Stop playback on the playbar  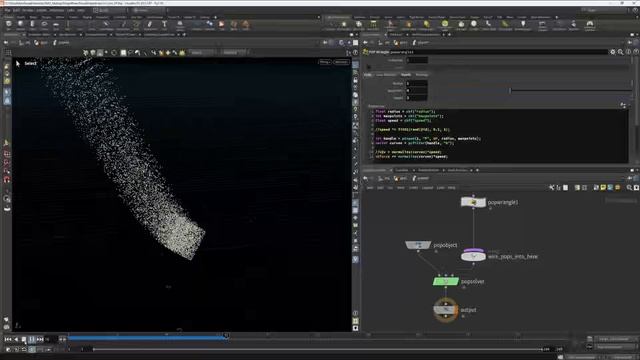click(24, 339)
